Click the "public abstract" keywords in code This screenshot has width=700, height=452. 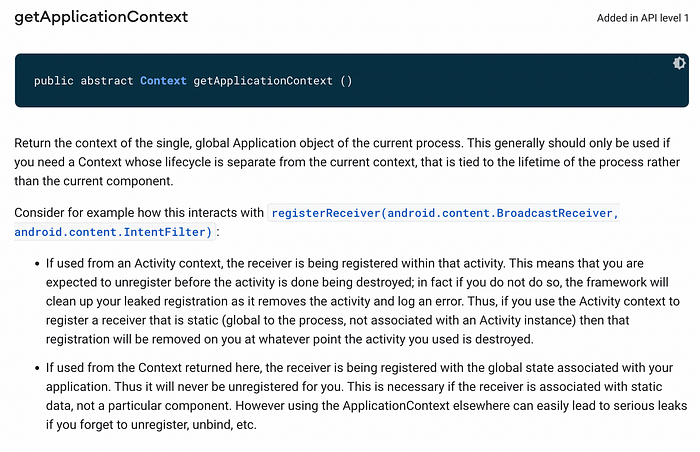(x=83, y=80)
